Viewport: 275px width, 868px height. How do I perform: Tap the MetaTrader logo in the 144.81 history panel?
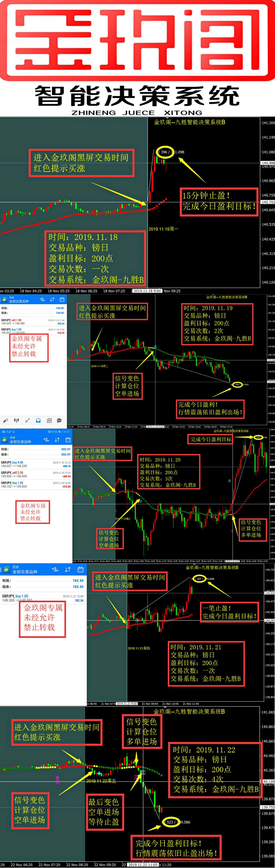pos(5,299)
